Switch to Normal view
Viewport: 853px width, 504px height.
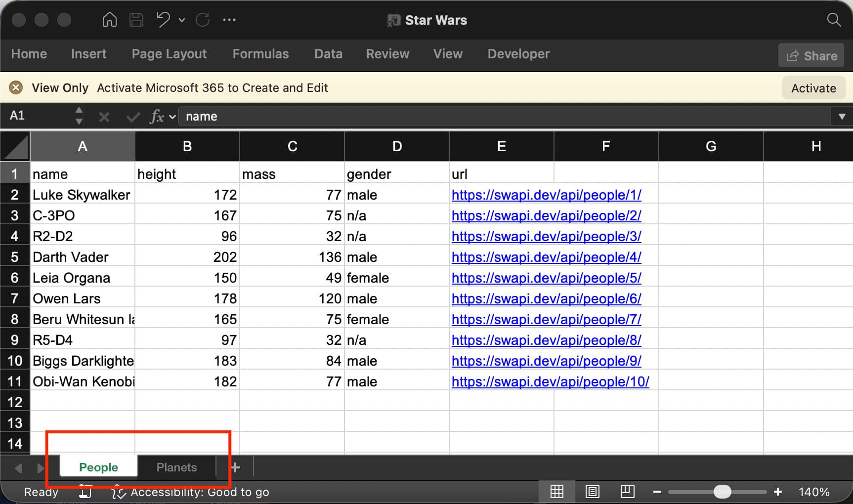(x=557, y=492)
